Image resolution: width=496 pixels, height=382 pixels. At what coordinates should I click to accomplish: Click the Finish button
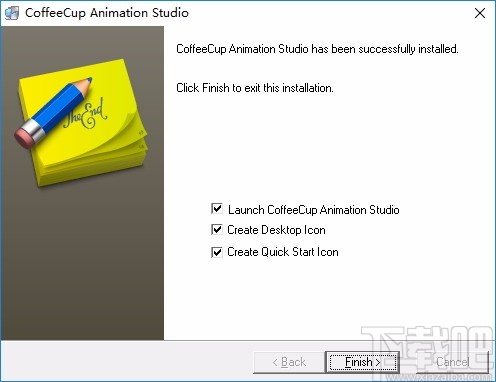point(362,362)
